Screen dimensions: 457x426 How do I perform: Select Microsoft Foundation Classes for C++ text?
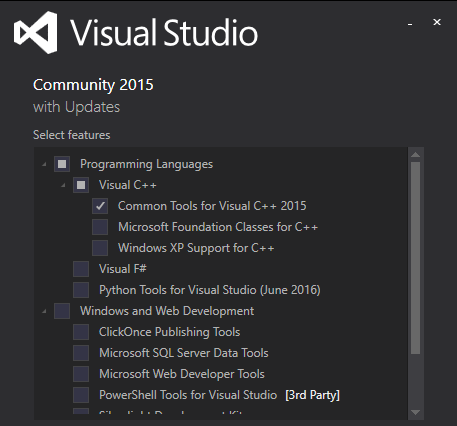coord(218,227)
